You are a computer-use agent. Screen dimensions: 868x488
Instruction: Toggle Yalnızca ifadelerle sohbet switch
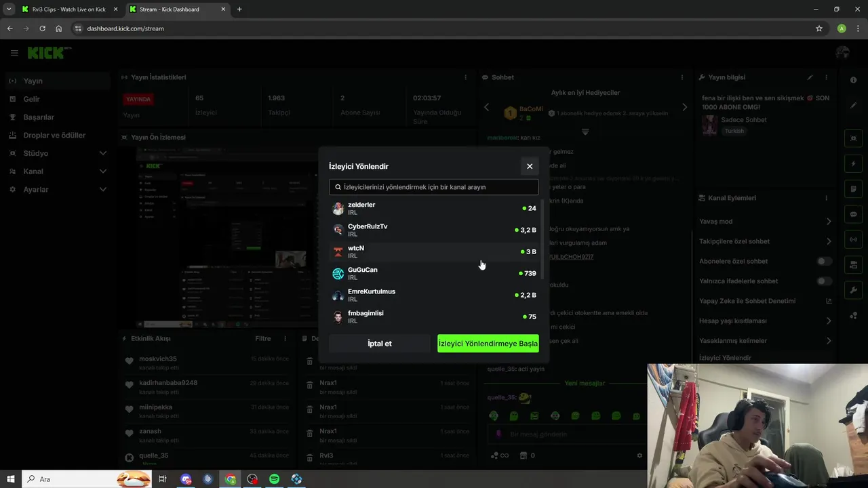[x=824, y=281]
